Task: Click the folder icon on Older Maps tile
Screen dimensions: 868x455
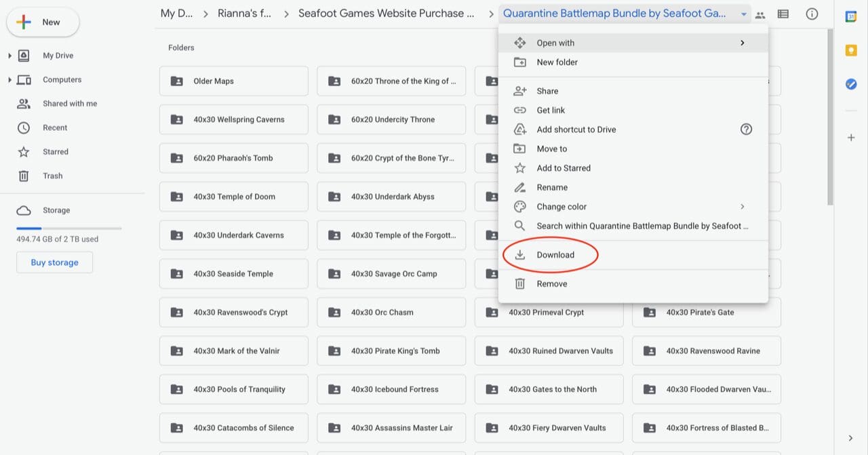Action: pyautogui.click(x=176, y=81)
